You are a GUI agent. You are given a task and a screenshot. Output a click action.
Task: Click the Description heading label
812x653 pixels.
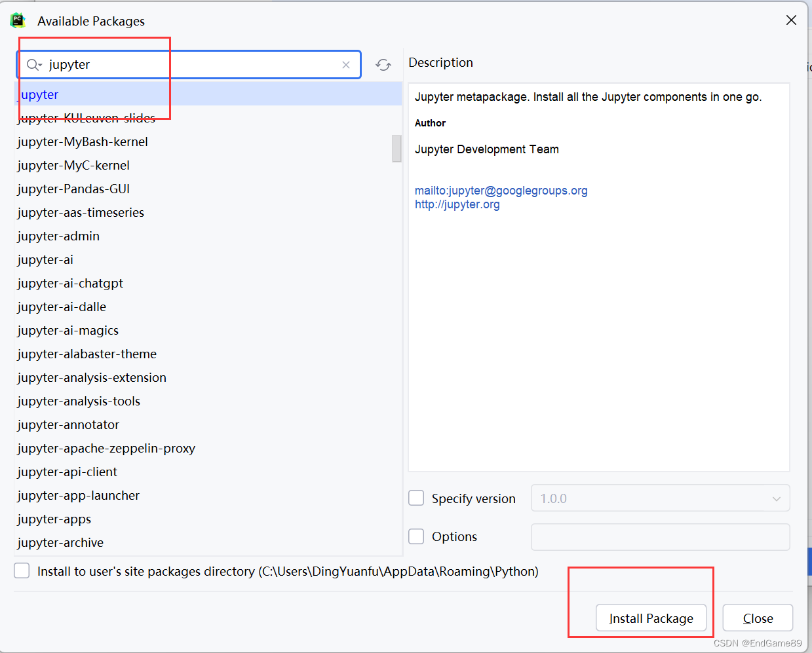click(x=440, y=62)
